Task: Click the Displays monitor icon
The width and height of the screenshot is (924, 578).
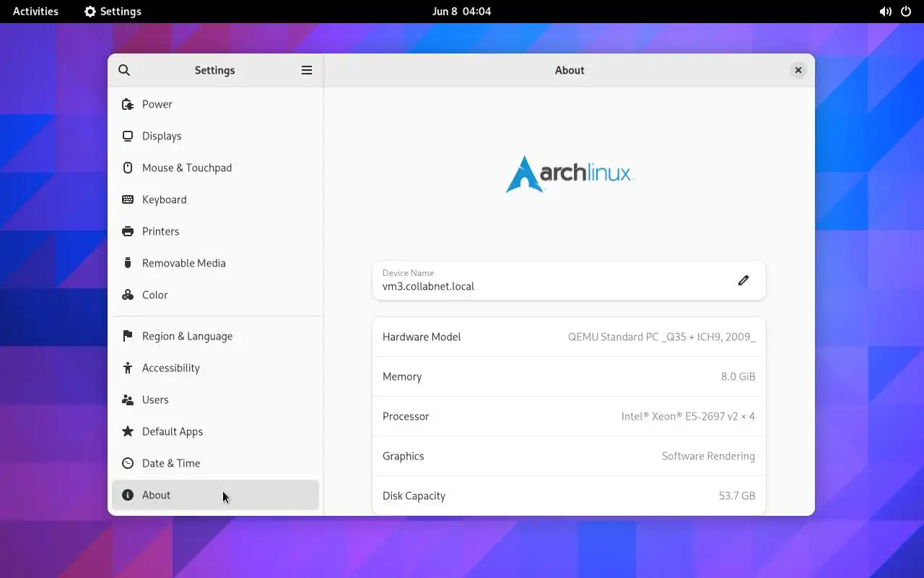Action: pos(128,136)
